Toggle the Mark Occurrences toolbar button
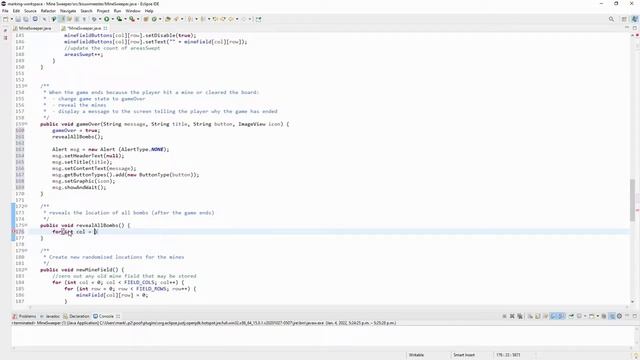This screenshot has height=360, width=640. click(69, 19)
